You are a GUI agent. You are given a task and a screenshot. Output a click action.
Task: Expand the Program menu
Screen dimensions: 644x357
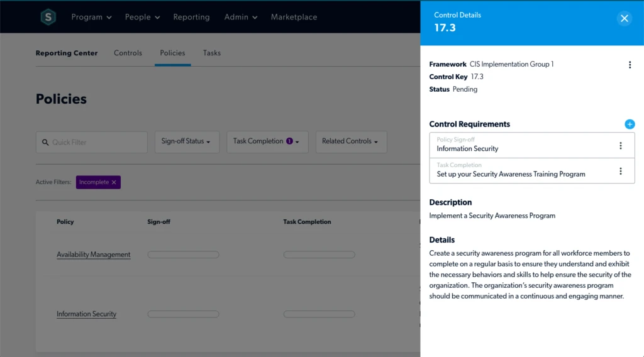(x=91, y=18)
